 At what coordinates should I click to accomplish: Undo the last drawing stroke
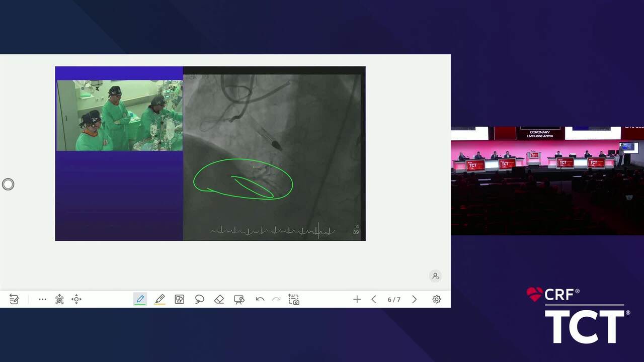(x=260, y=299)
